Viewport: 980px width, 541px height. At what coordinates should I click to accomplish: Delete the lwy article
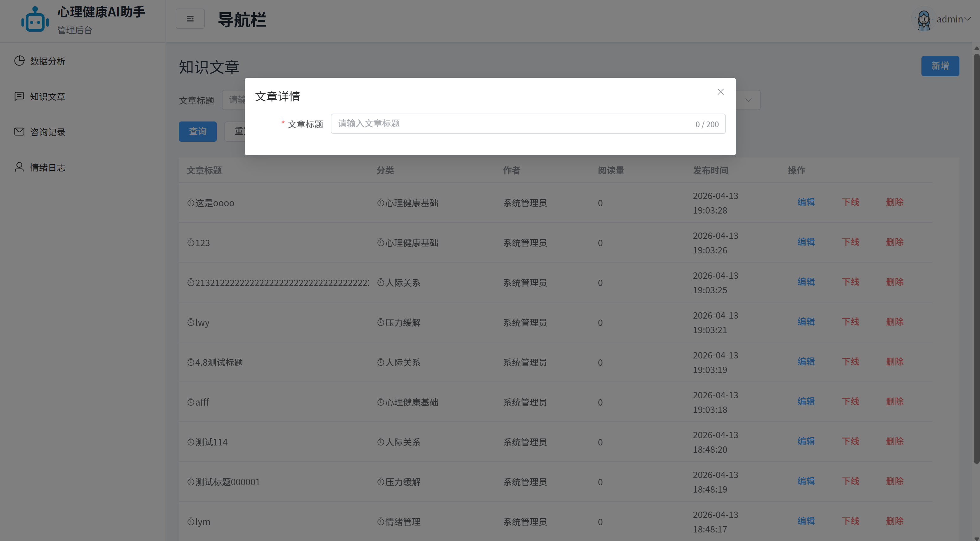(895, 322)
